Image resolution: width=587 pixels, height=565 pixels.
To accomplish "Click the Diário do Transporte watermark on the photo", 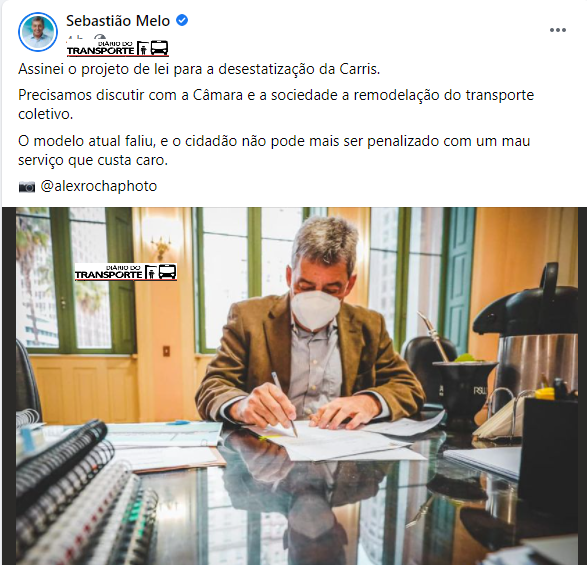I will [x=126, y=272].
